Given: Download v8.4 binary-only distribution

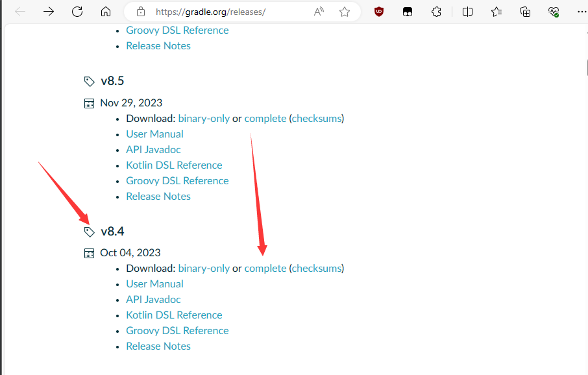Looking at the screenshot, I should coord(204,269).
